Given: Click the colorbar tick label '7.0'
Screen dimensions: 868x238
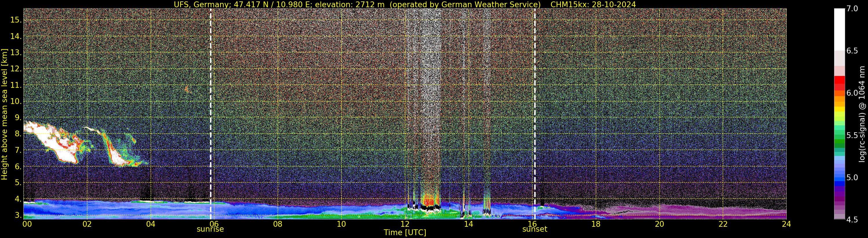Looking at the screenshot, I should pos(852,9).
